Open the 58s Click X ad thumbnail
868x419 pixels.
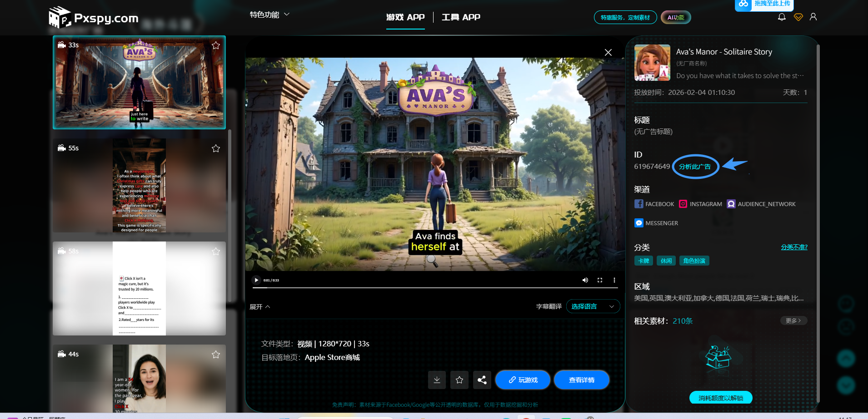[x=139, y=289]
